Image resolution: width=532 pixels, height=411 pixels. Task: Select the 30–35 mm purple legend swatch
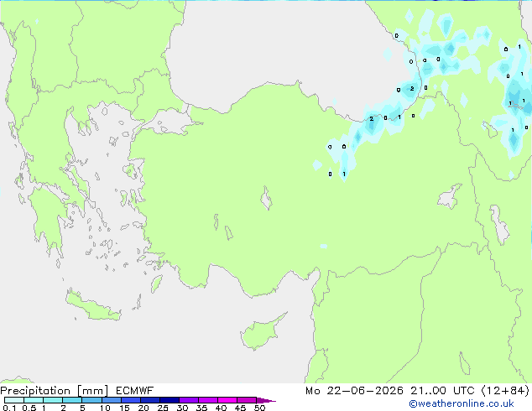pos(189,400)
